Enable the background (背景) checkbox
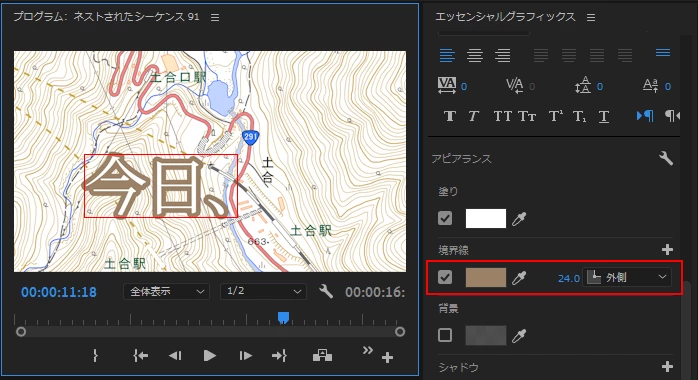The image size is (698, 380). coord(445,335)
